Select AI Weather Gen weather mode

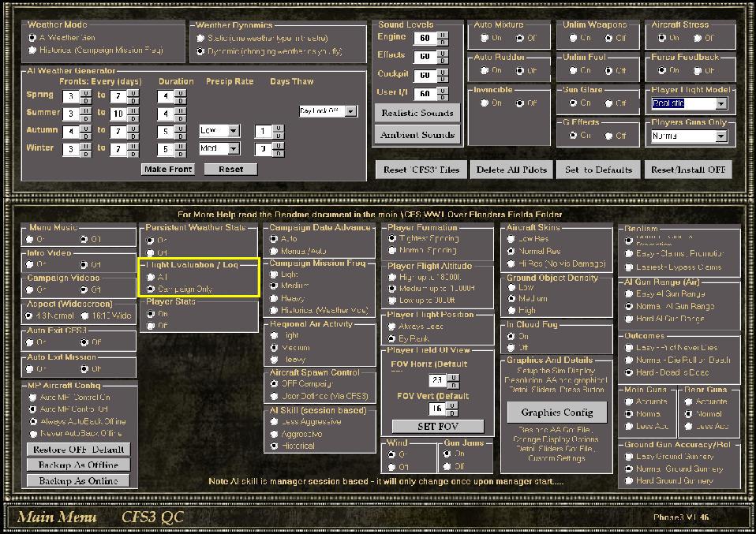click(32, 38)
